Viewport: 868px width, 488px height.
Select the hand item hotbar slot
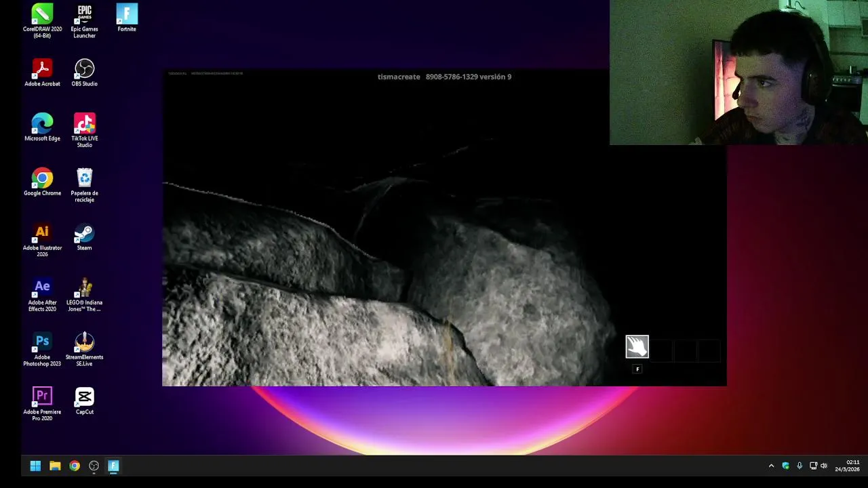(x=637, y=347)
